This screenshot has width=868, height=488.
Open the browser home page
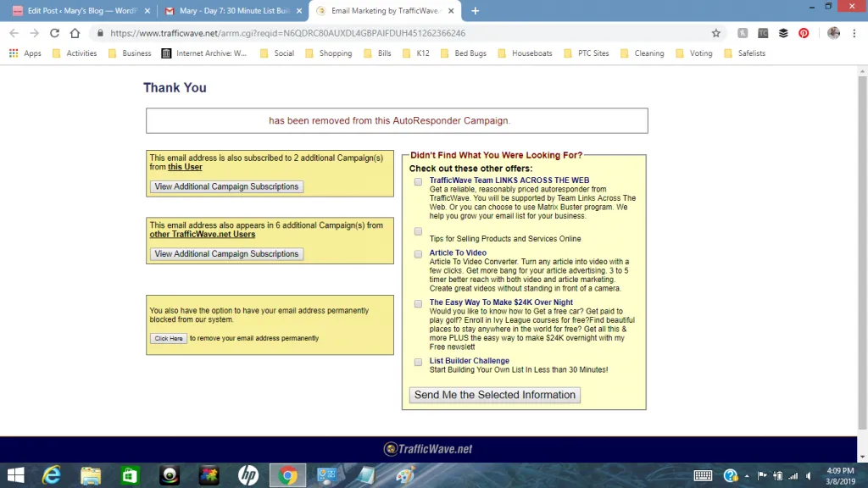tap(75, 33)
